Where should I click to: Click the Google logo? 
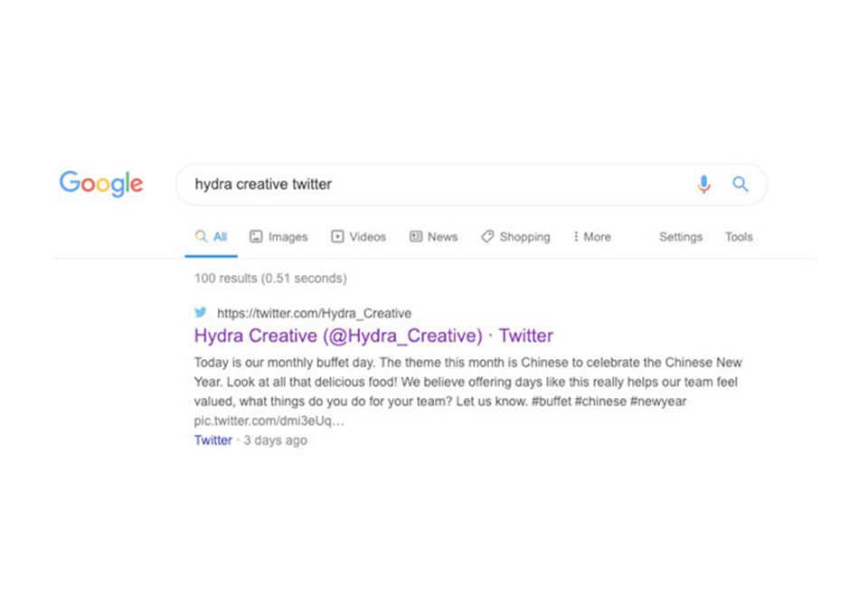(x=101, y=184)
